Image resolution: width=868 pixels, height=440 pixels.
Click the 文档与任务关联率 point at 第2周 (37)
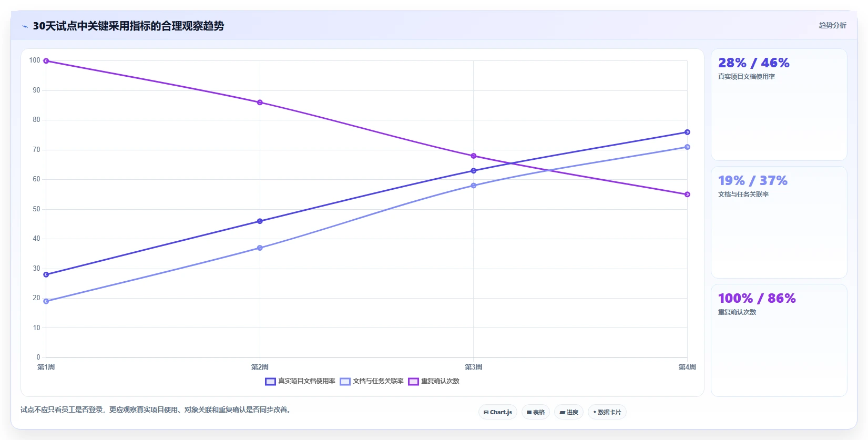(x=260, y=248)
